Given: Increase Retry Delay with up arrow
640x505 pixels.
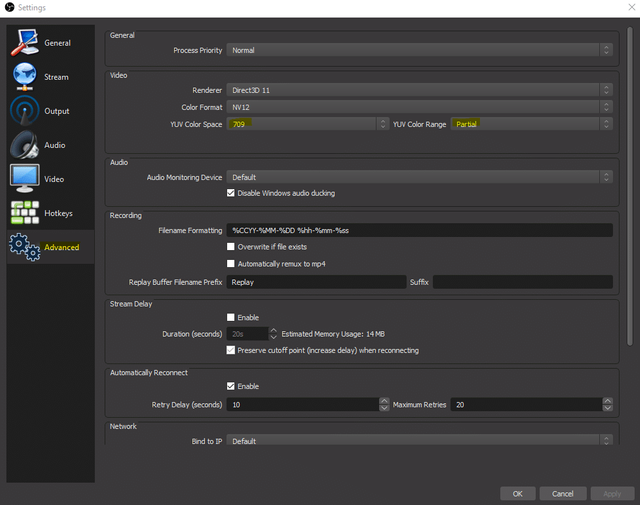Looking at the screenshot, I should 384,401.
